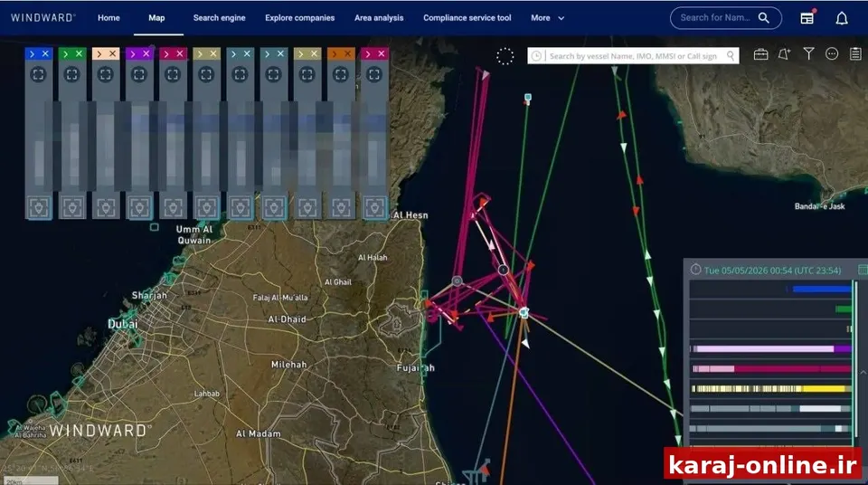Close the peach vessel card

click(x=112, y=53)
